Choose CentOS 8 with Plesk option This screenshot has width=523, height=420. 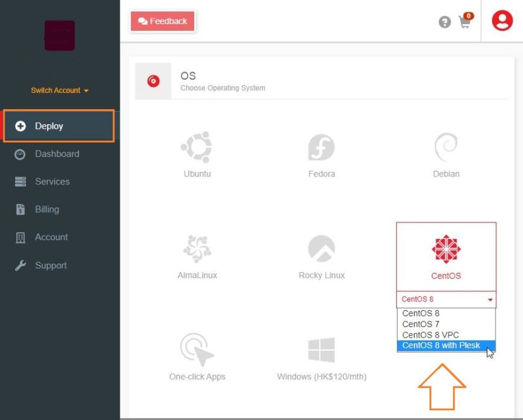446,345
